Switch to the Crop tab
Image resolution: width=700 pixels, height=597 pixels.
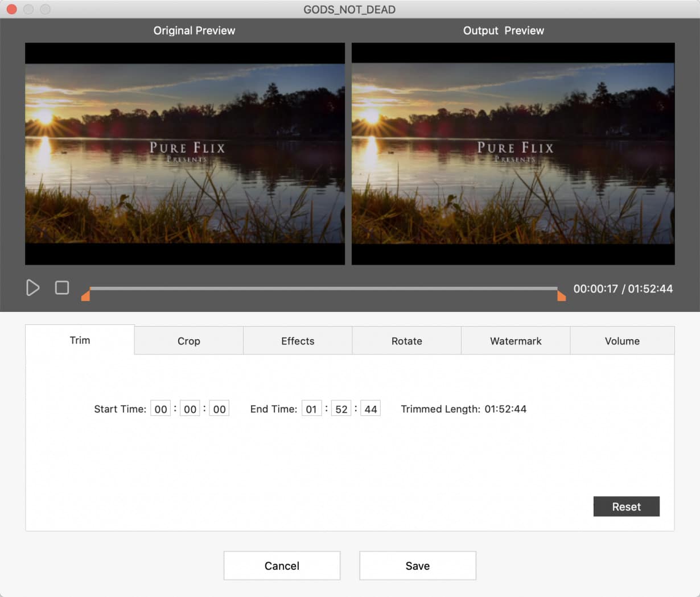tap(188, 341)
